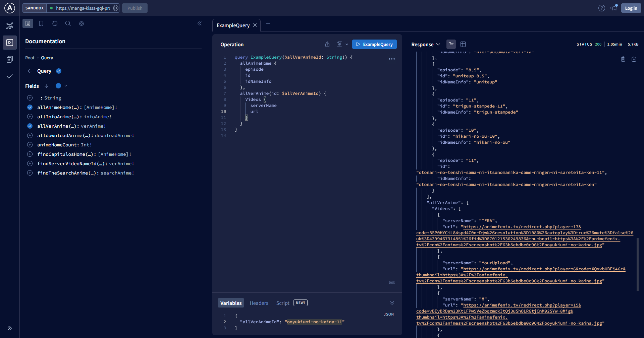Switch response to JSON view icon
The width and height of the screenshot is (644, 338).
[x=451, y=44]
